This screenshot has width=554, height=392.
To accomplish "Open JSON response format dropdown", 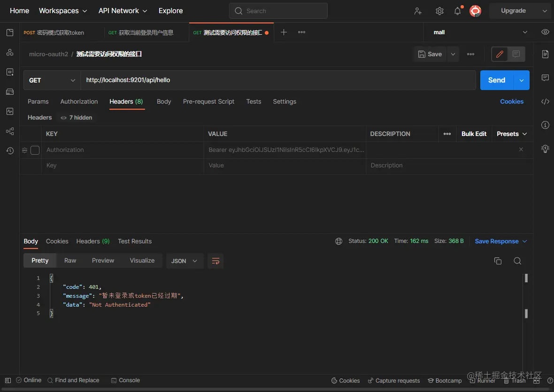I will tap(185, 261).
